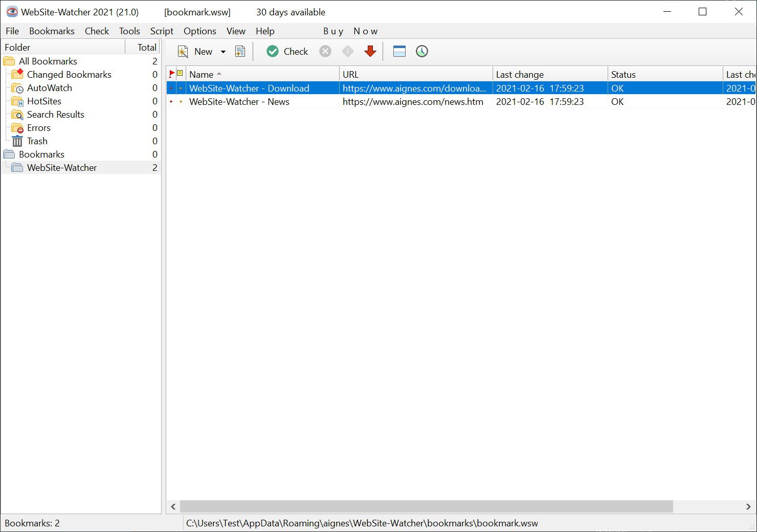Open the AutoWatch clock toolbar icon

(422, 51)
